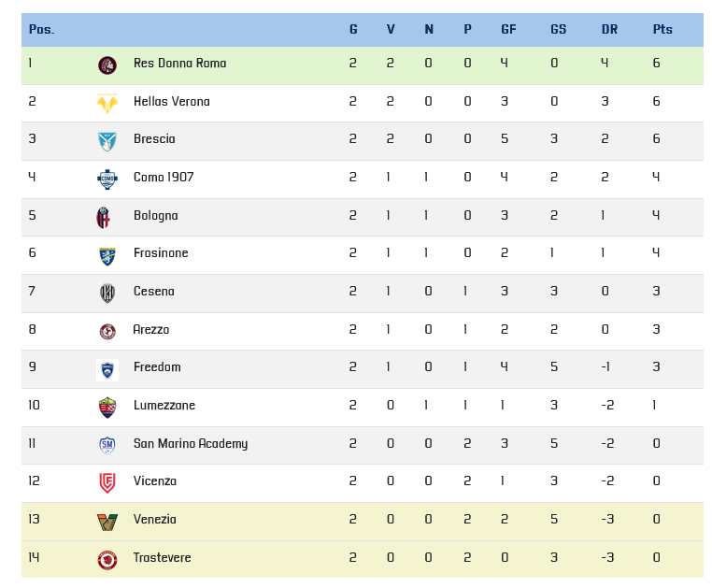Click the Pos. column header
This screenshot has height=588, width=712.
pyautogui.click(x=41, y=30)
